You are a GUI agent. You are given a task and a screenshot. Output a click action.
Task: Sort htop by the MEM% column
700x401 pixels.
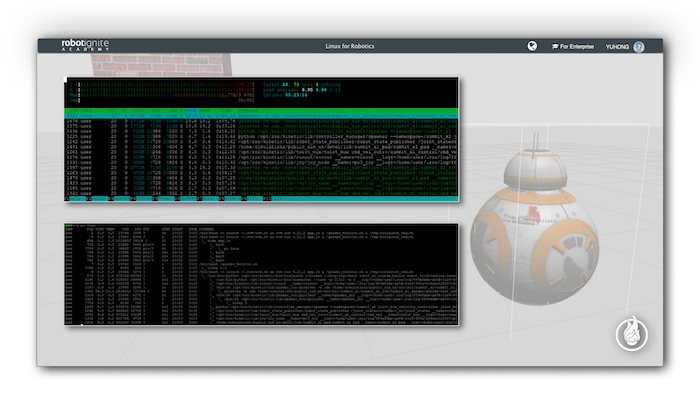click(206, 110)
